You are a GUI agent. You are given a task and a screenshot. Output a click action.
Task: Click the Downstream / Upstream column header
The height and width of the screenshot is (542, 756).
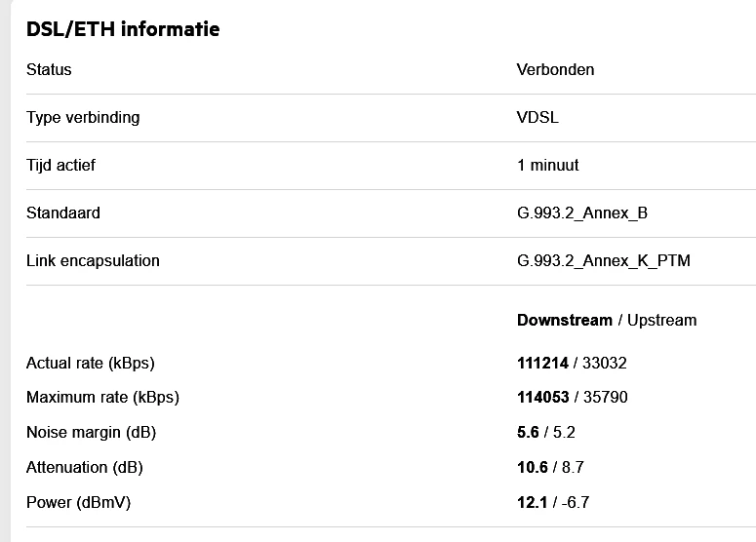pyautogui.click(x=607, y=320)
